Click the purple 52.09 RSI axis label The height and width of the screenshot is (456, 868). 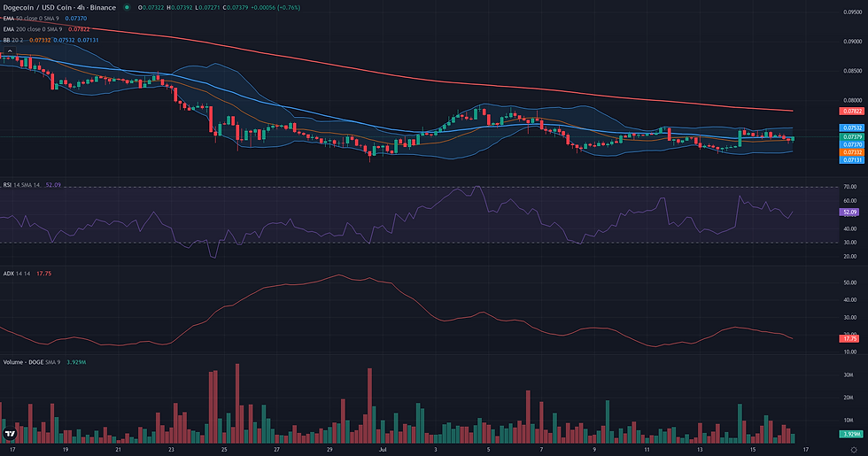(x=849, y=212)
